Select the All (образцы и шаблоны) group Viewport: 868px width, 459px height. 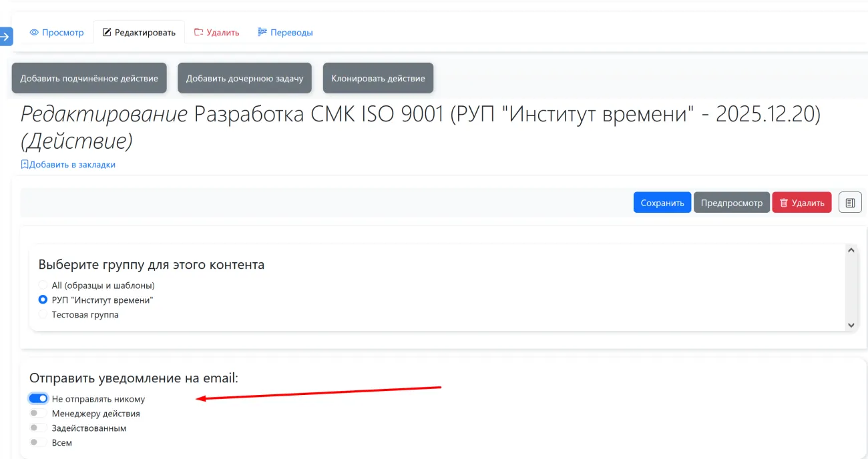(x=43, y=286)
